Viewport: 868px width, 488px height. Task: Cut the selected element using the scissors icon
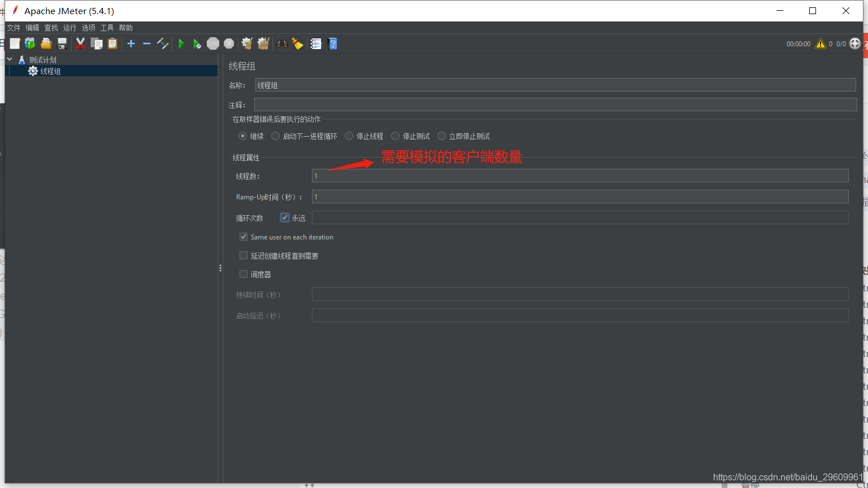point(80,43)
